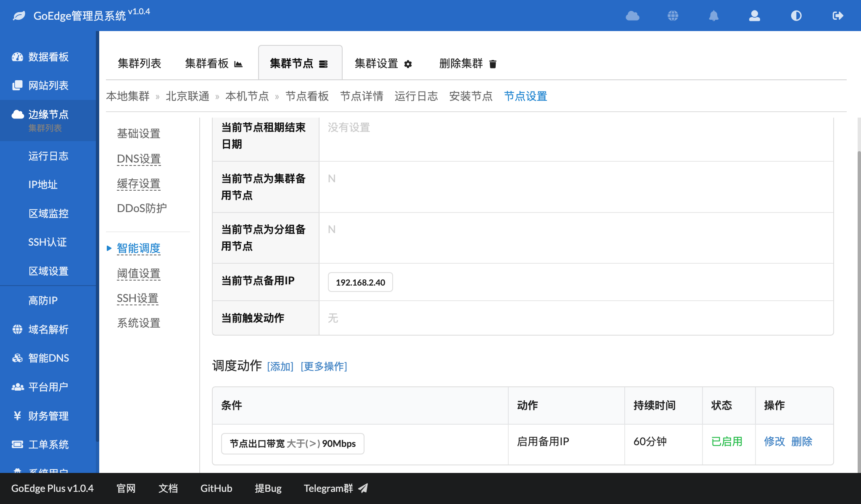The image size is (861, 504).
Task: Click [更多操作] link
Action: (x=324, y=367)
